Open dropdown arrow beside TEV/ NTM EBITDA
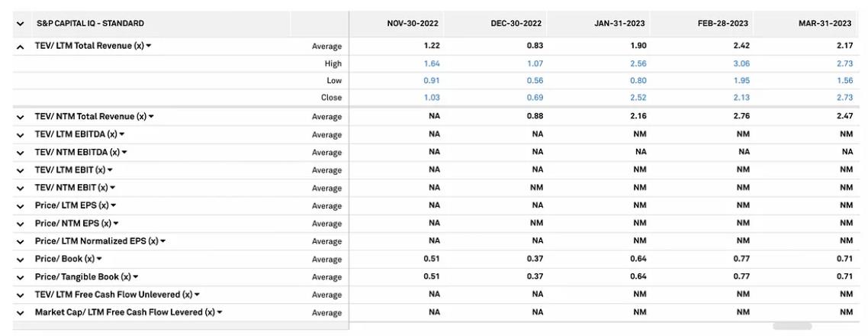Viewport: 868px width, 336px height. (124, 152)
